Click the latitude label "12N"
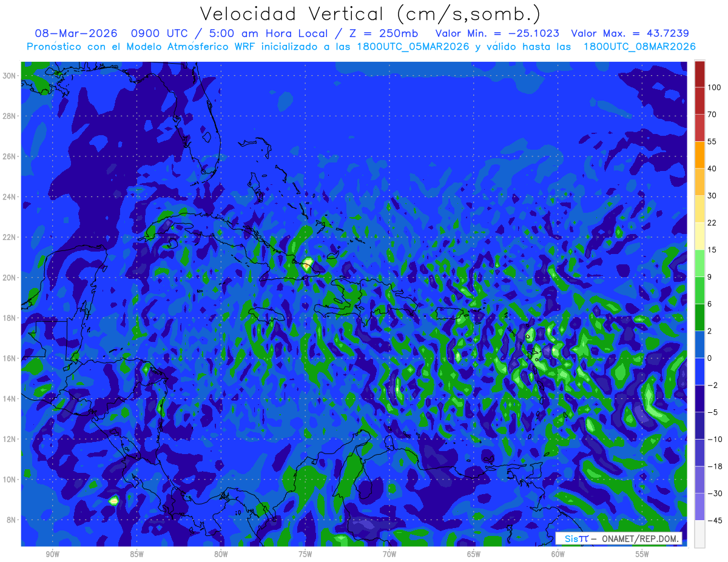The height and width of the screenshot is (562, 728). [x=10, y=439]
